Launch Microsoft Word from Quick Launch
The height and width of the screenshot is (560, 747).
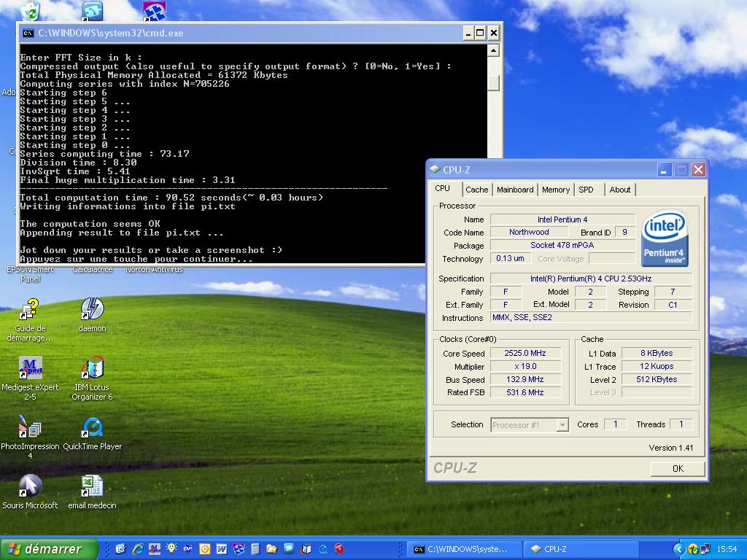222,548
